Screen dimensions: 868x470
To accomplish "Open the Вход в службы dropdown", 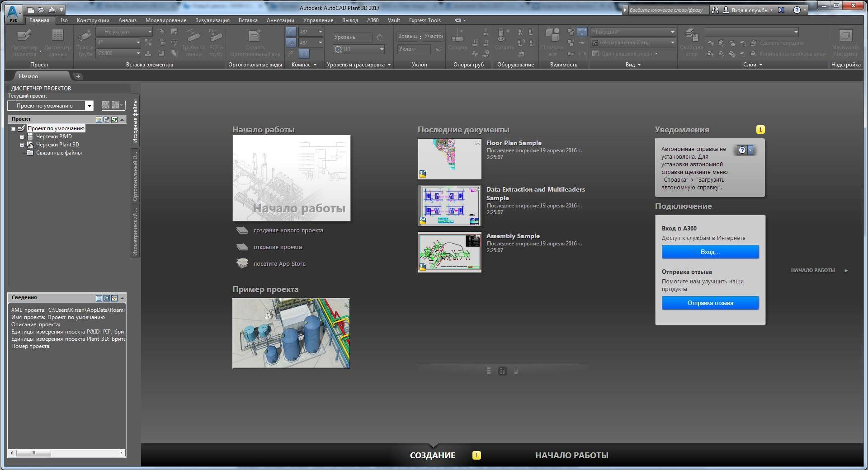I will tap(752, 10).
